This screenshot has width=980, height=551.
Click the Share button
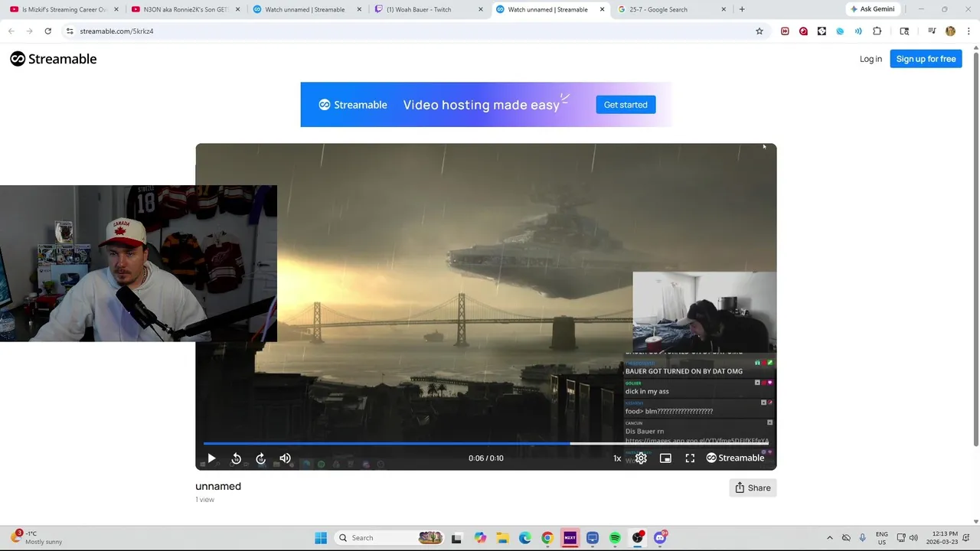pos(753,487)
